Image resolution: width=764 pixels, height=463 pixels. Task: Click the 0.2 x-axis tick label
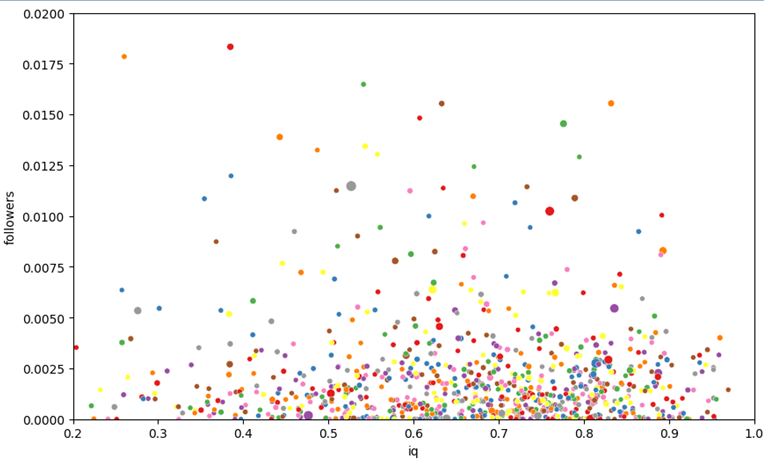(x=73, y=433)
